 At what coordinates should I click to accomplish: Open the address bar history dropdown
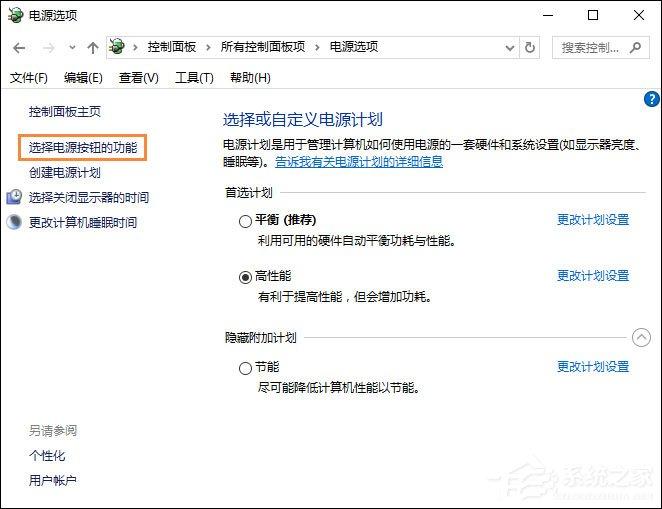510,48
